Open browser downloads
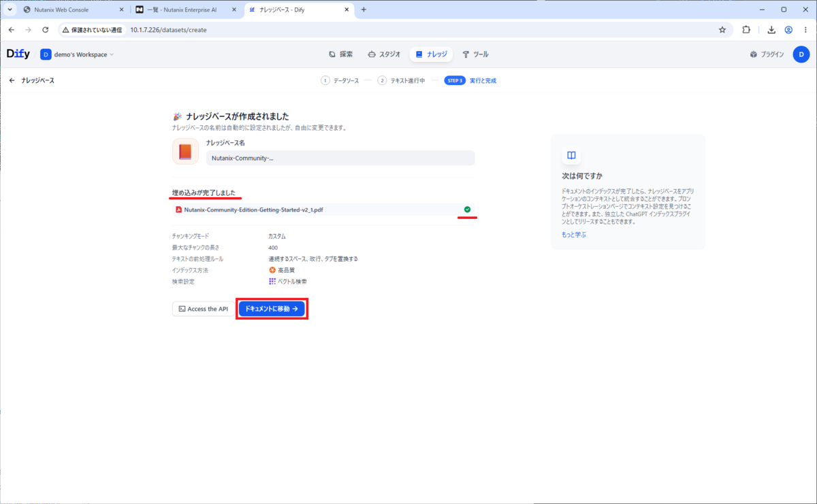Image resolution: width=817 pixels, height=504 pixels. point(771,30)
